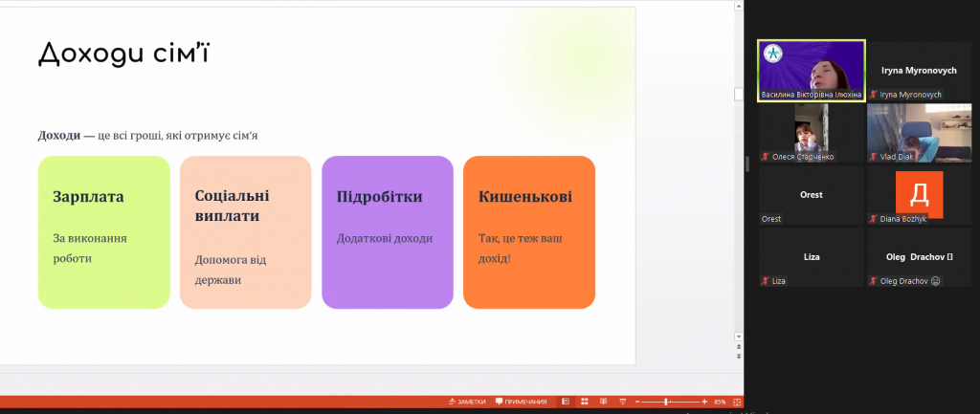This screenshot has width=980, height=414.
Task: Select Василина Вікторівна's video tile
Action: coord(812,70)
